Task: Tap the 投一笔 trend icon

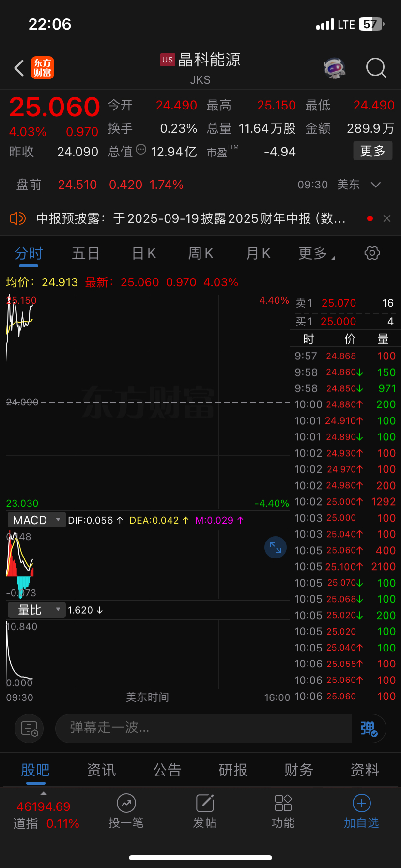Action: coord(126,803)
